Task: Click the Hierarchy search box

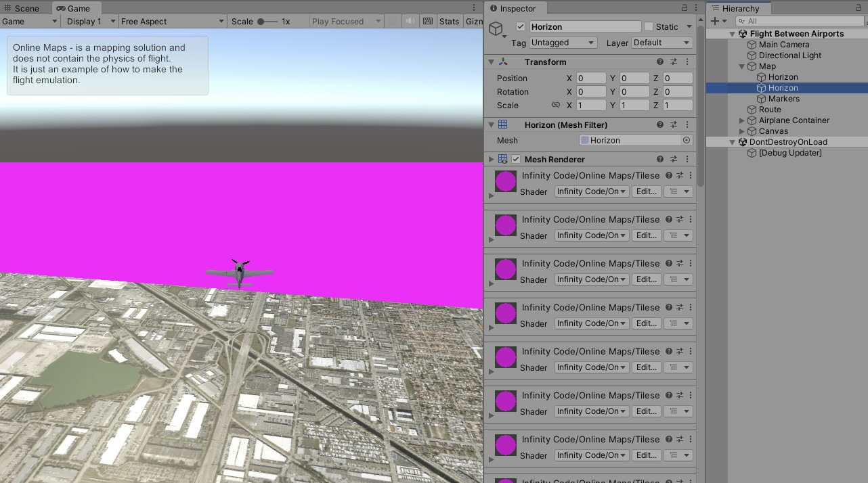Action: pos(798,21)
